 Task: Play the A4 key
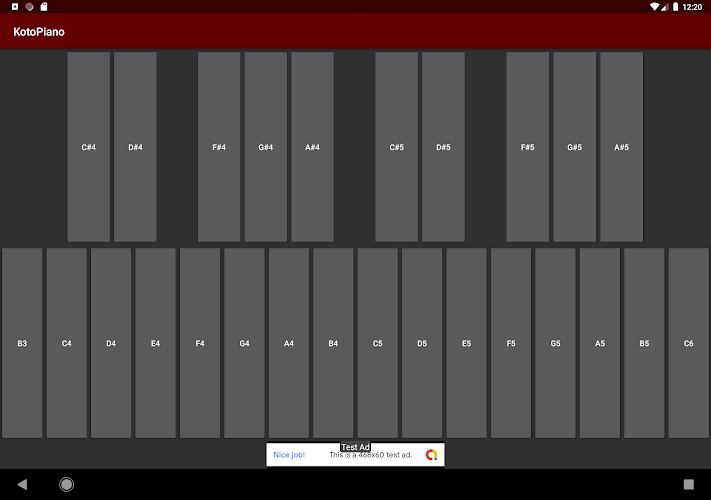point(289,343)
